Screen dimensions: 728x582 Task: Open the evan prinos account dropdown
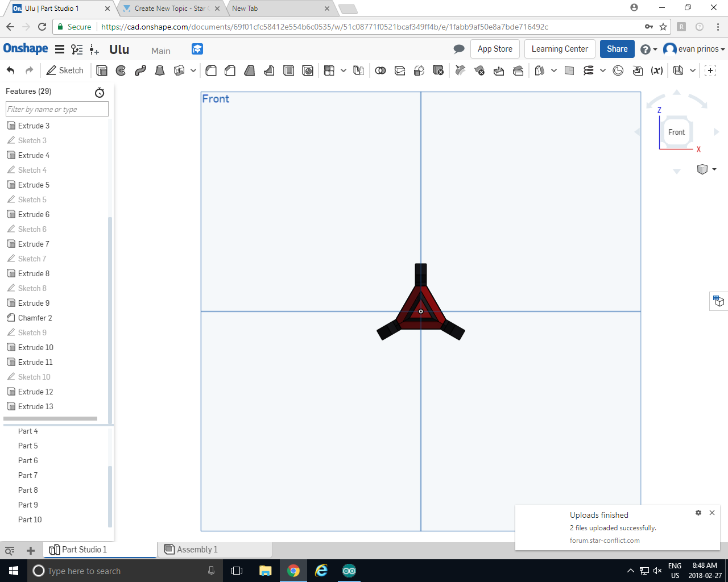point(693,49)
